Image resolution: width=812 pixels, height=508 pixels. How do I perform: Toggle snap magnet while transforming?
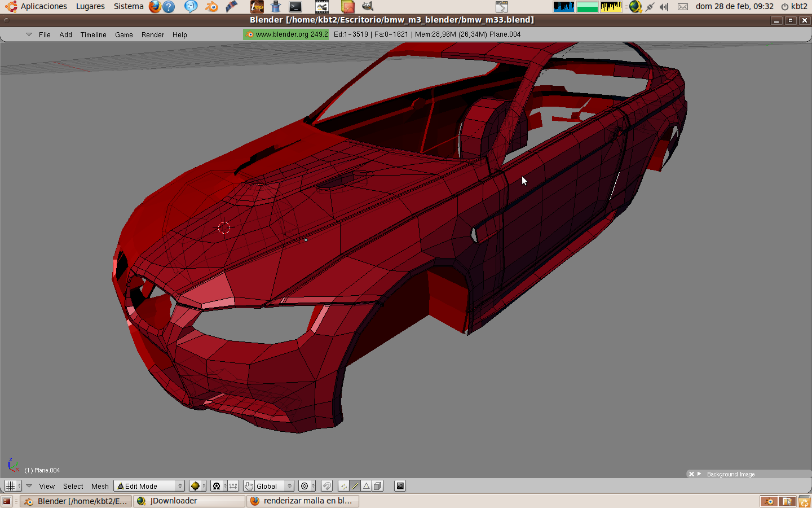click(x=326, y=486)
